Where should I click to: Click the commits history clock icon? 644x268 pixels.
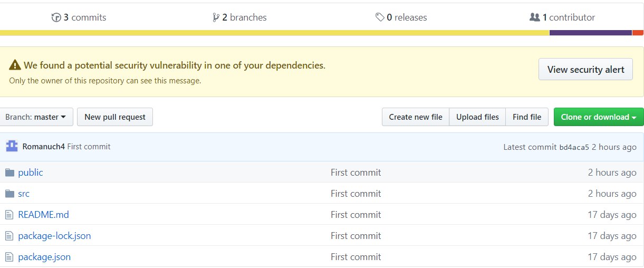(x=56, y=17)
